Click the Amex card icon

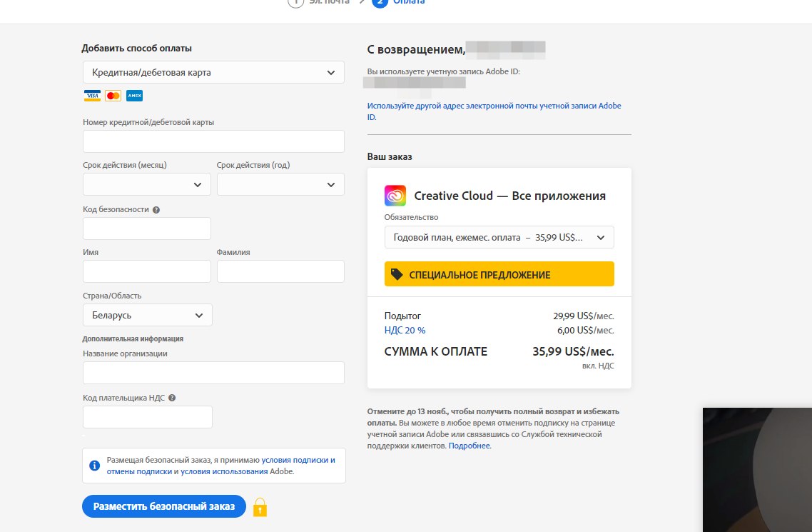pos(135,96)
